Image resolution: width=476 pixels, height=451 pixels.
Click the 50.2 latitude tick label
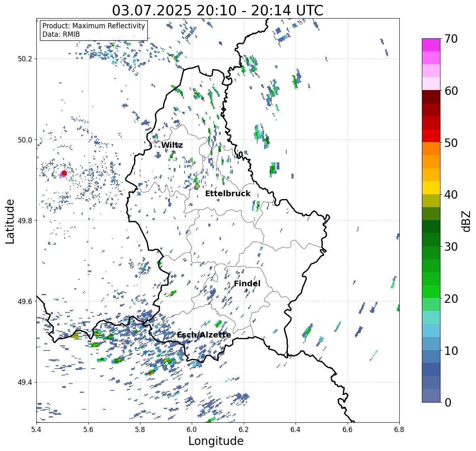coord(25,59)
